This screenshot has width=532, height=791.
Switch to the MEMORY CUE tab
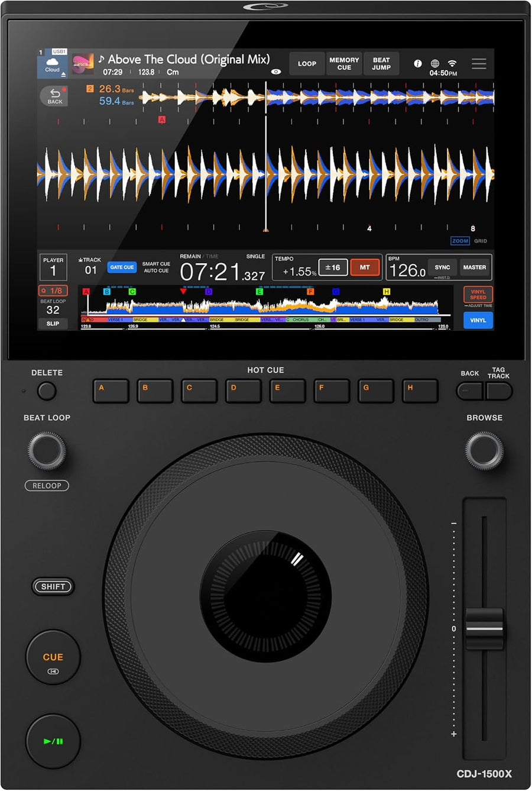pyautogui.click(x=344, y=63)
